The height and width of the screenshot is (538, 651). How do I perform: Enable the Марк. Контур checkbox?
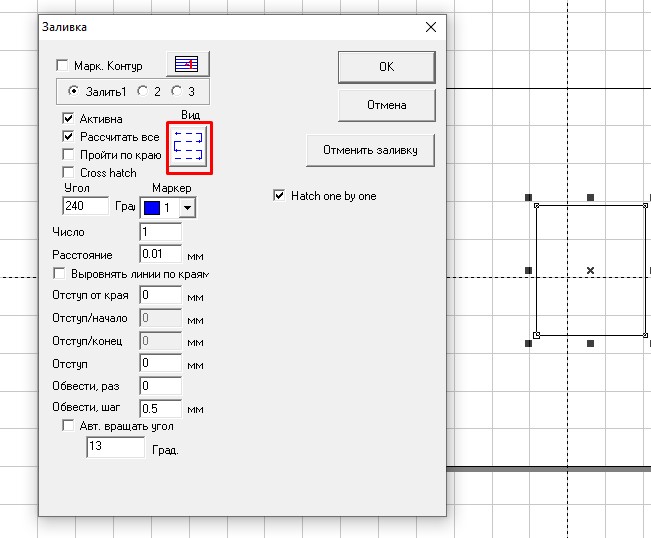point(64,66)
